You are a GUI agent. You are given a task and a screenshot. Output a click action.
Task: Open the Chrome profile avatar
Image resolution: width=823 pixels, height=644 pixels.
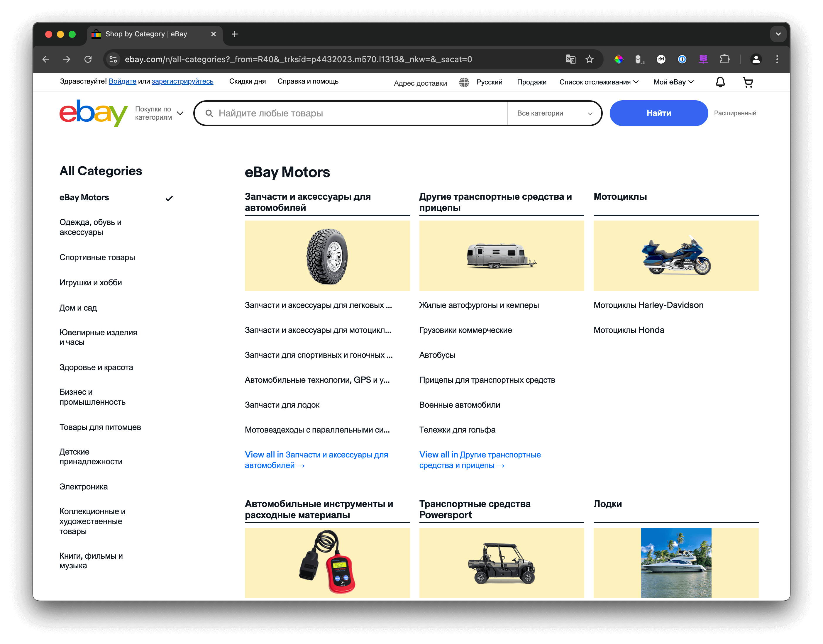(x=756, y=59)
